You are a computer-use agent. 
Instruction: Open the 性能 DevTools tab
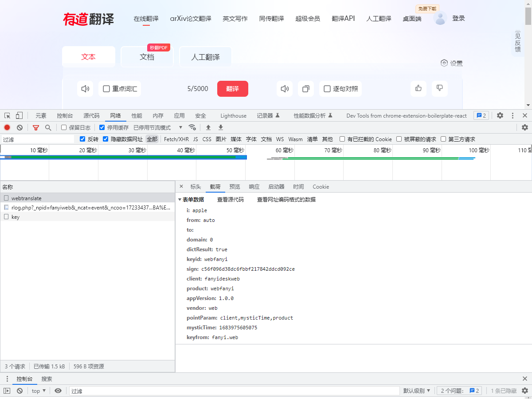pyautogui.click(x=137, y=116)
